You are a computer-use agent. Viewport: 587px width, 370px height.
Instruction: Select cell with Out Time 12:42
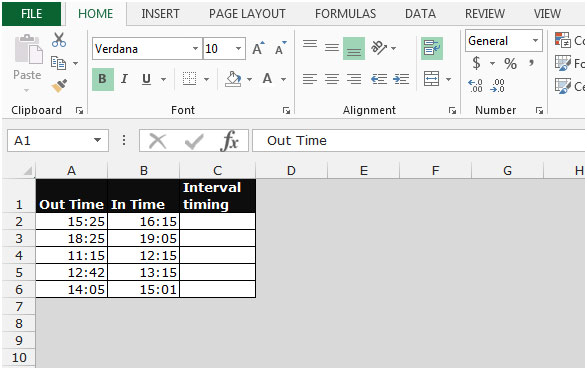click(x=72, y=272)
